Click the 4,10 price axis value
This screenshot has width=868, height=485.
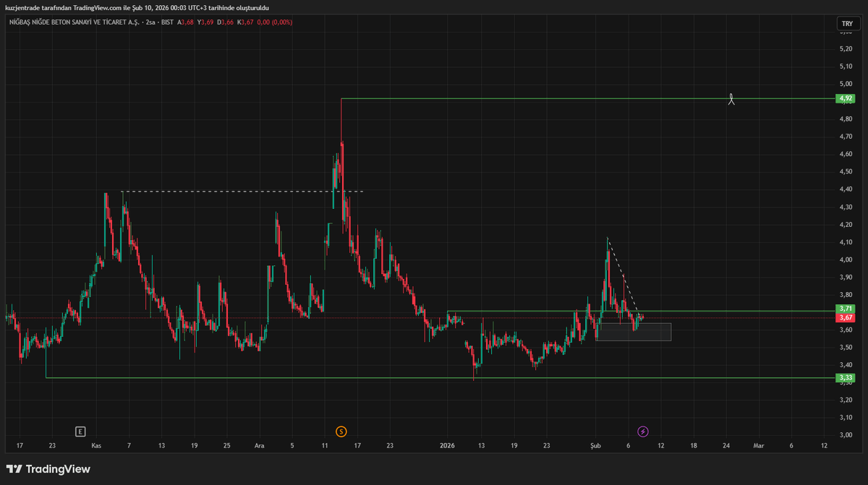(846, 242)
